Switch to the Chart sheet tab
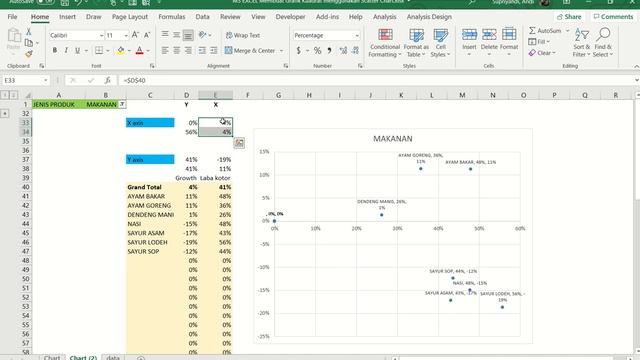The image size is (640, 360). tap(52, 357)
